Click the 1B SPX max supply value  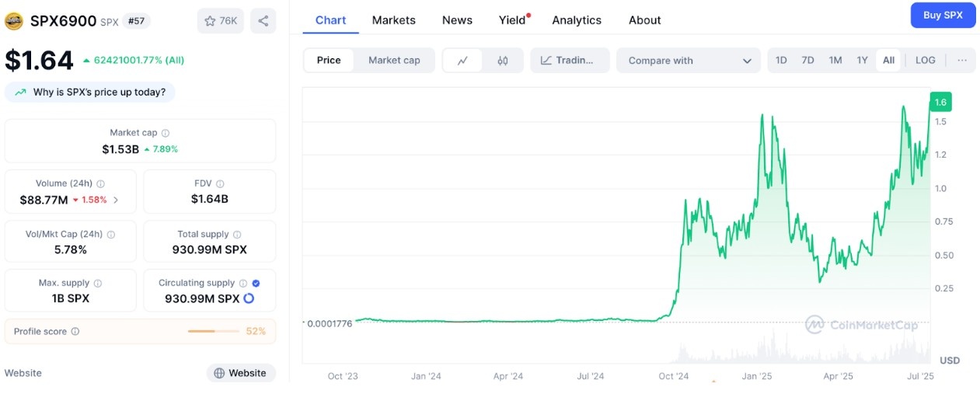tap(71, 298)
